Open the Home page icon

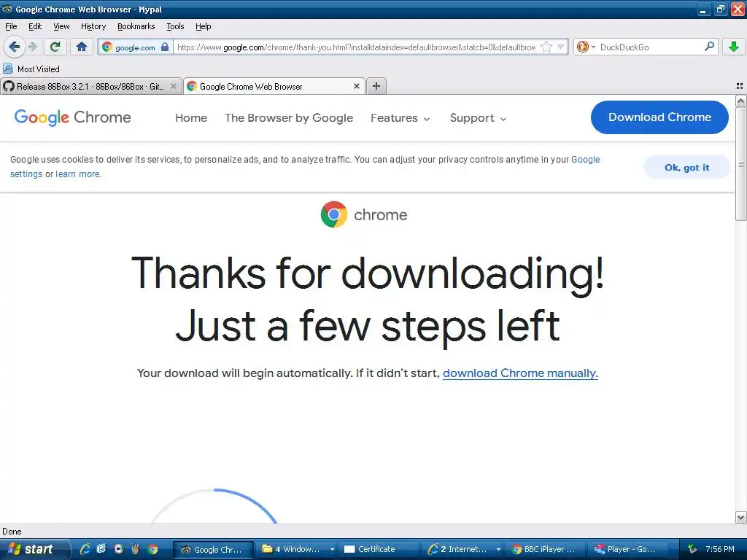coord(82,47)
